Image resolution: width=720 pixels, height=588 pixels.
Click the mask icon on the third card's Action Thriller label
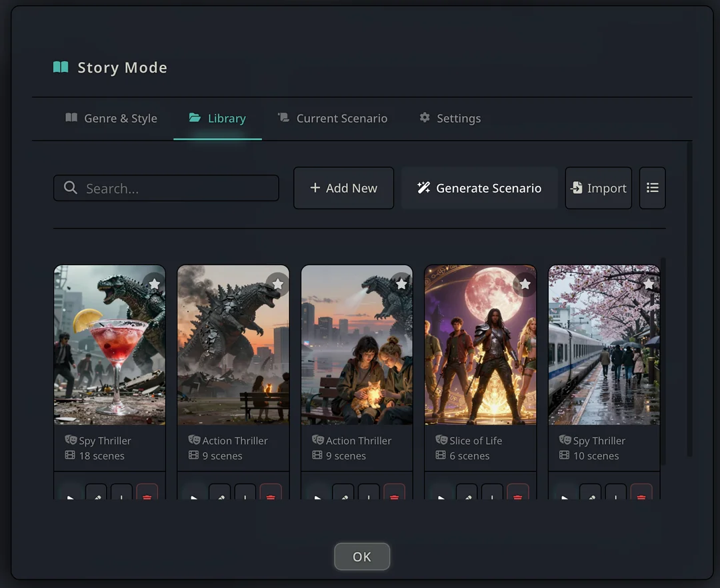click(318, 440)
